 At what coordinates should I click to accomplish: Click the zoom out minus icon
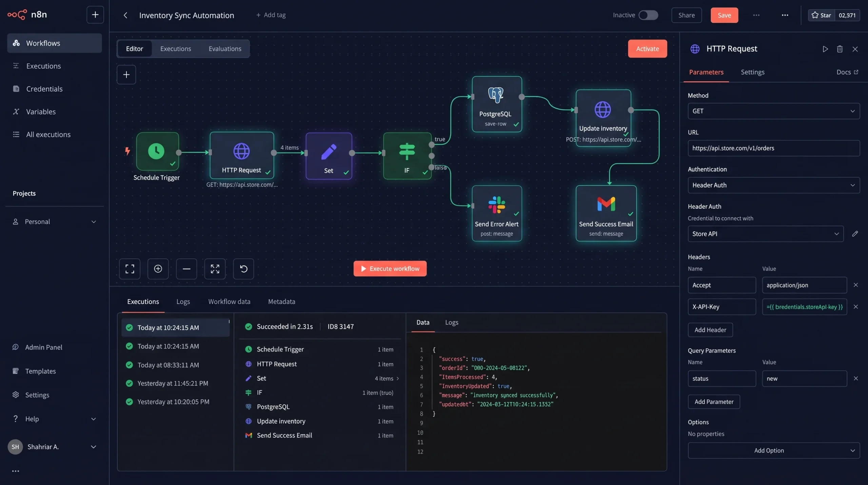point(186,269)
